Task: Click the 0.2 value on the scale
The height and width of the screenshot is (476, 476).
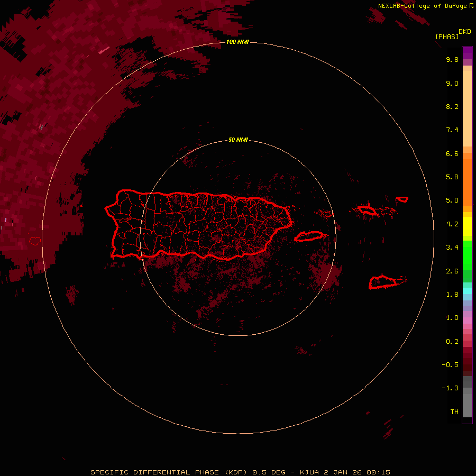Action: [x=452, y=342]
